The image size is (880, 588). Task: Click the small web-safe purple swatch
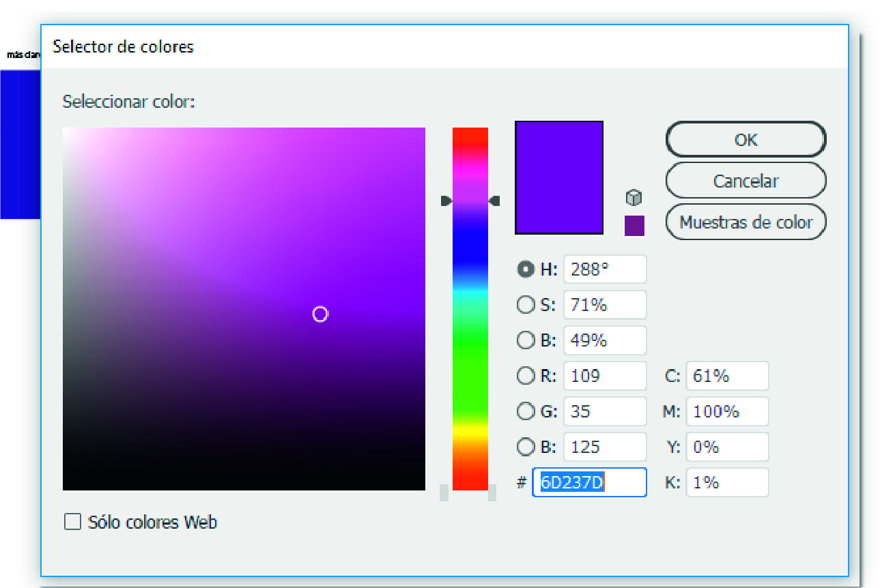634,226
